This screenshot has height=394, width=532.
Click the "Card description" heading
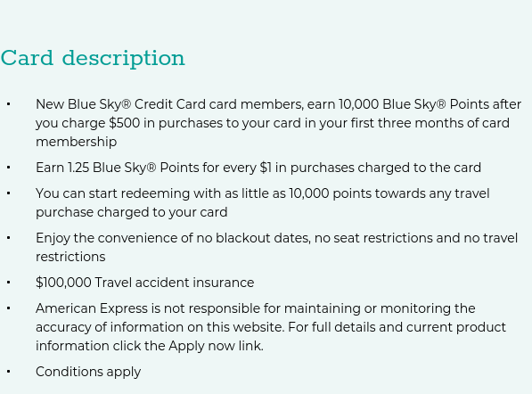click(93, 58)
